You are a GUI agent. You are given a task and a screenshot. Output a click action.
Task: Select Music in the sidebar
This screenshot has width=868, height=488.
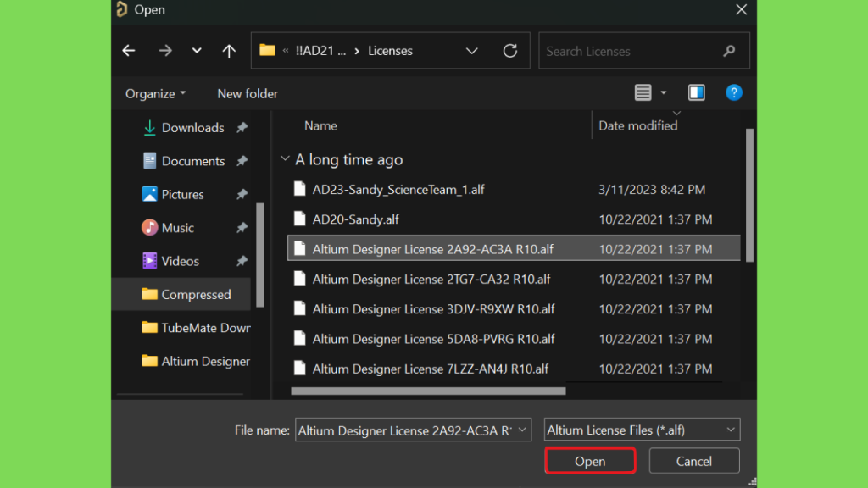(x=178, y=228)
